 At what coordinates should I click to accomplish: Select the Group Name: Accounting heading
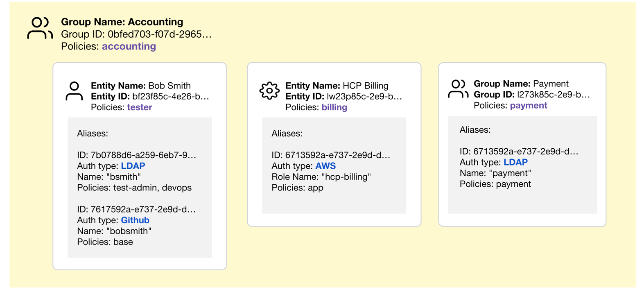tap(122, 22)
